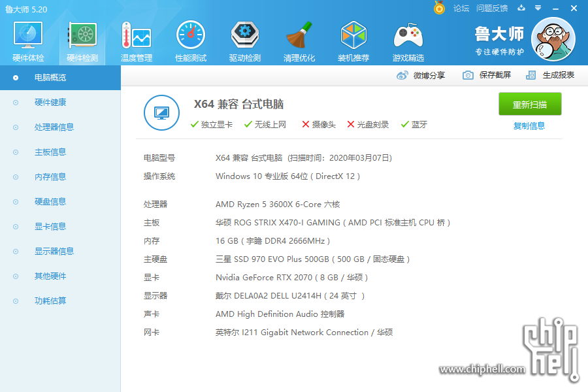
Task: Open 装机推荐 cube icon
Action: (353, 41)
